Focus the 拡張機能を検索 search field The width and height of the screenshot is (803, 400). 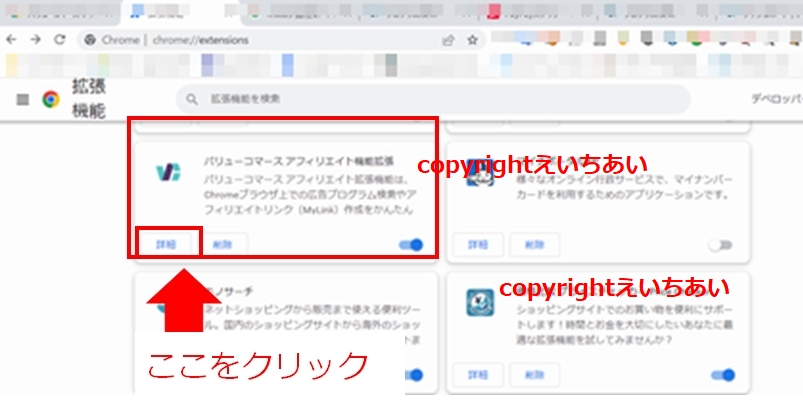point(433,99)
